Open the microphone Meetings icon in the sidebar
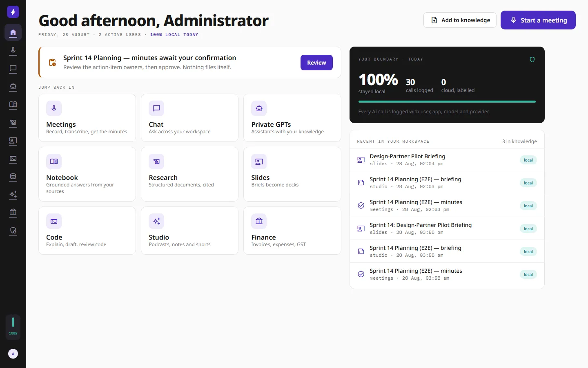The image size is (588, 368). coord(13,51)
